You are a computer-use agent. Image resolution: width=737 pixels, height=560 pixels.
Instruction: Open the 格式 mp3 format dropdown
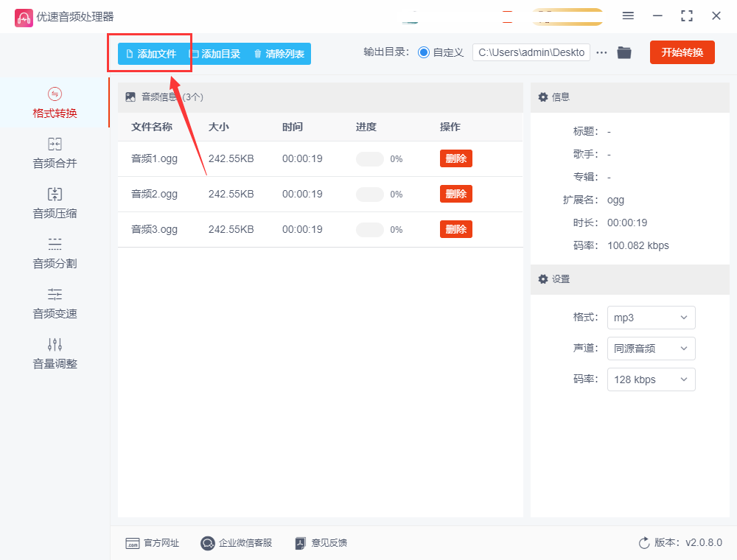point(651,318)
